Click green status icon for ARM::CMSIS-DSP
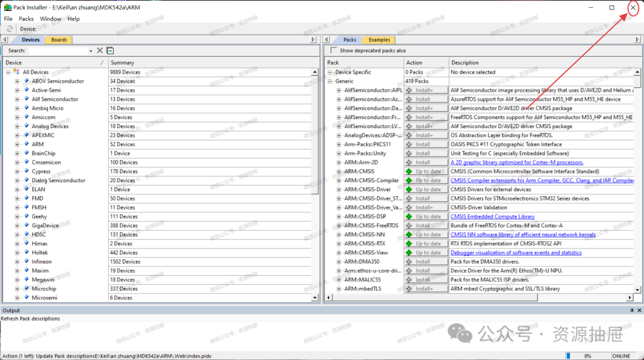Viewport: 644px width, 360px height. (409, 216)
